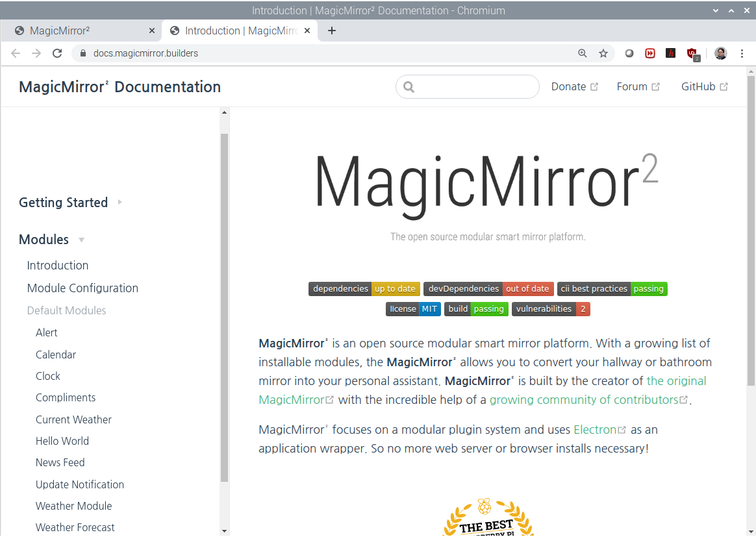756x537 pixels.
Task: Open a new tab with plus button
Action: tap(332, 31)
